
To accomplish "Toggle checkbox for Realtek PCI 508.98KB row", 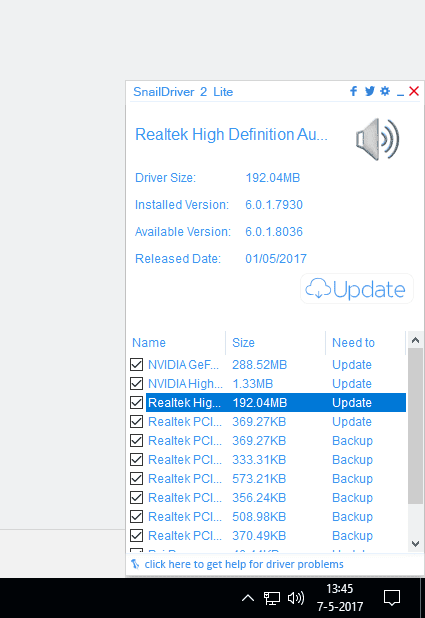I will (136, 516).
